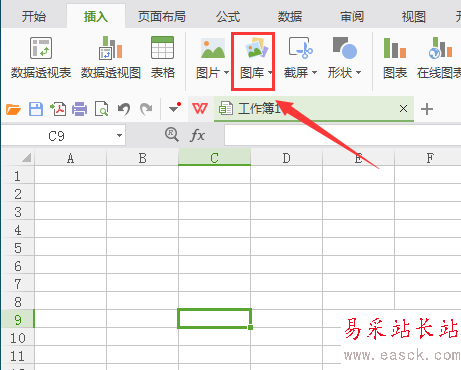Select column B header
Image resolution: width=461 pixels, height=370 pixels.
tap(142, 158)
